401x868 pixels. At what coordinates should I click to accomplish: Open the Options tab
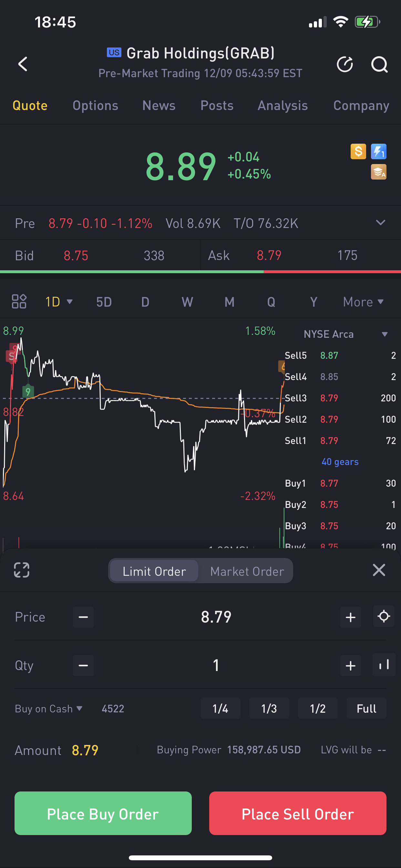(x=95, y=106)
